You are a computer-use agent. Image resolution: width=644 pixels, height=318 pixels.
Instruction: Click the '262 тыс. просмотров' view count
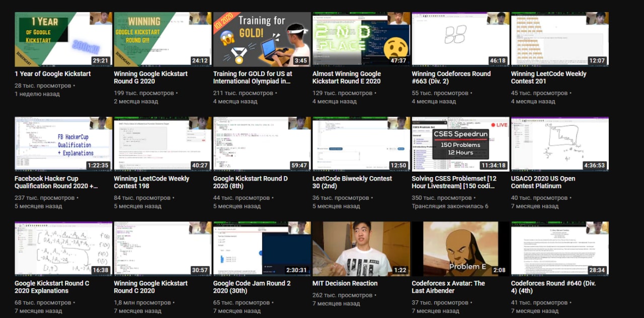[343, 295]
